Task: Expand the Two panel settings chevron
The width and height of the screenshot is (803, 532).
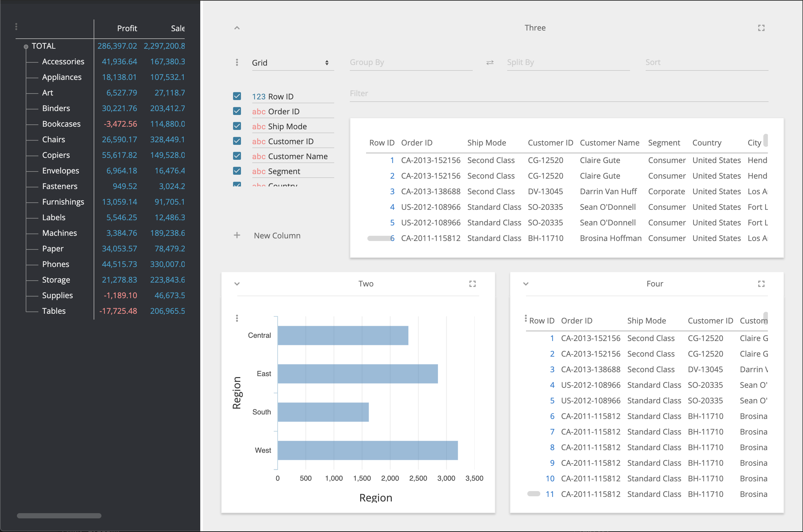Action: click(237, 284)
